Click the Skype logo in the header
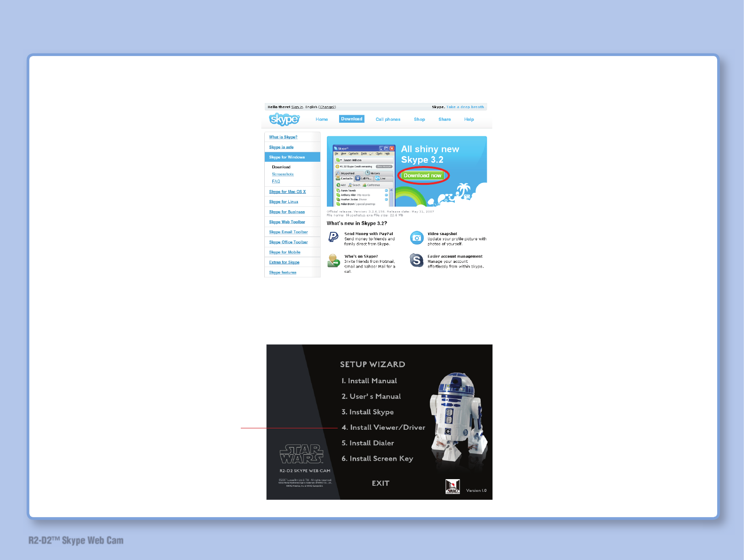The image size is (744, 560). (x=284, y=119)
